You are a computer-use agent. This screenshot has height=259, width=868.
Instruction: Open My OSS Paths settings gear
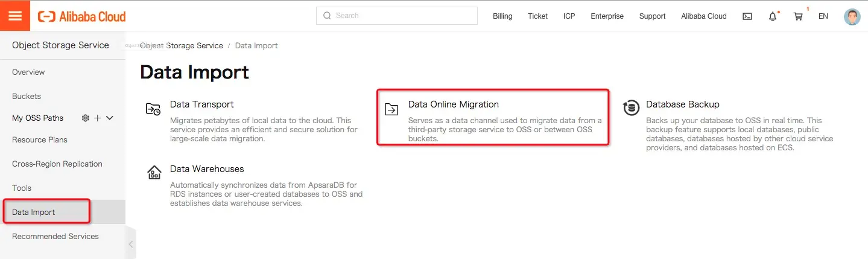86,118
